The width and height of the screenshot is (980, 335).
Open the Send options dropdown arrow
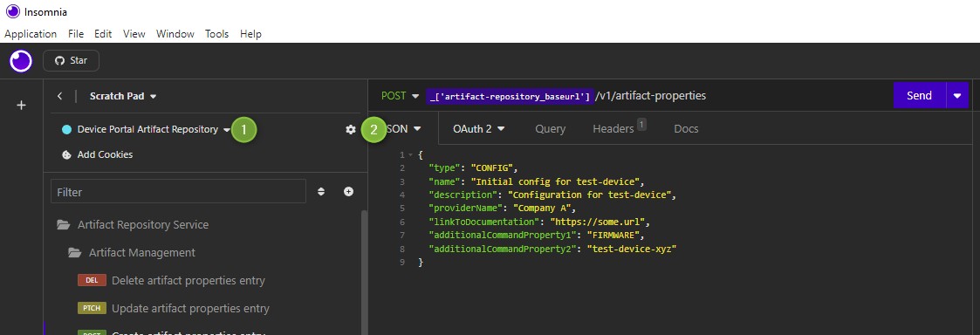957,96
